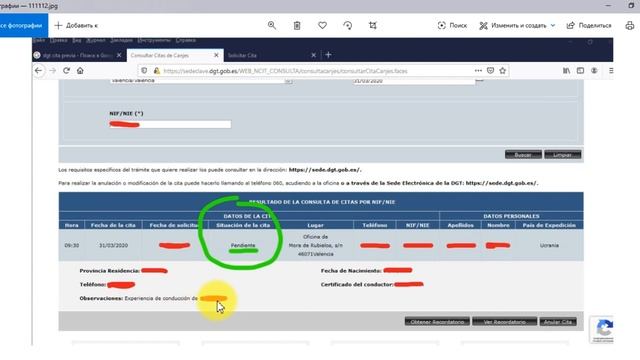Bookmark page with star icon
This screenshot has width=640, height=360.
[502, 71]
